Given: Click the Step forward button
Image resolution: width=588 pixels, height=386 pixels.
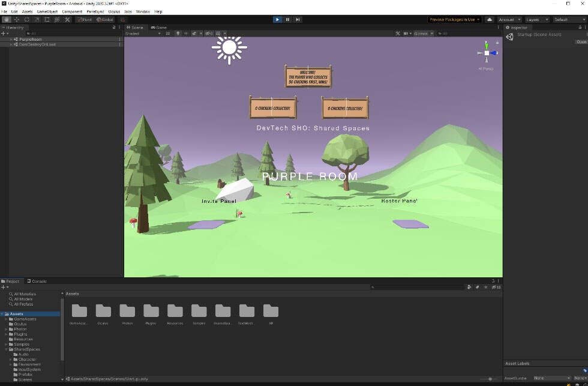Looking at the screenshot, I should 298,20.
